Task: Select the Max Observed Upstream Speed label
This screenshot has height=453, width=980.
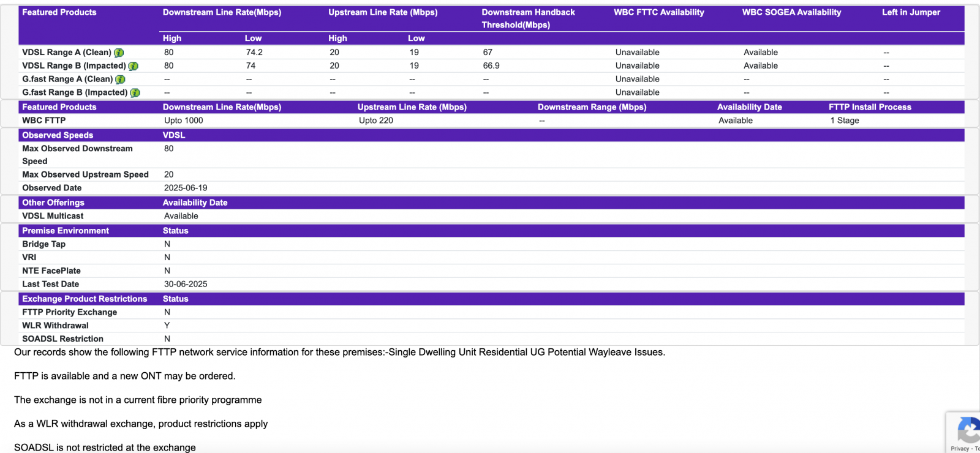Action: coord(85,174)
